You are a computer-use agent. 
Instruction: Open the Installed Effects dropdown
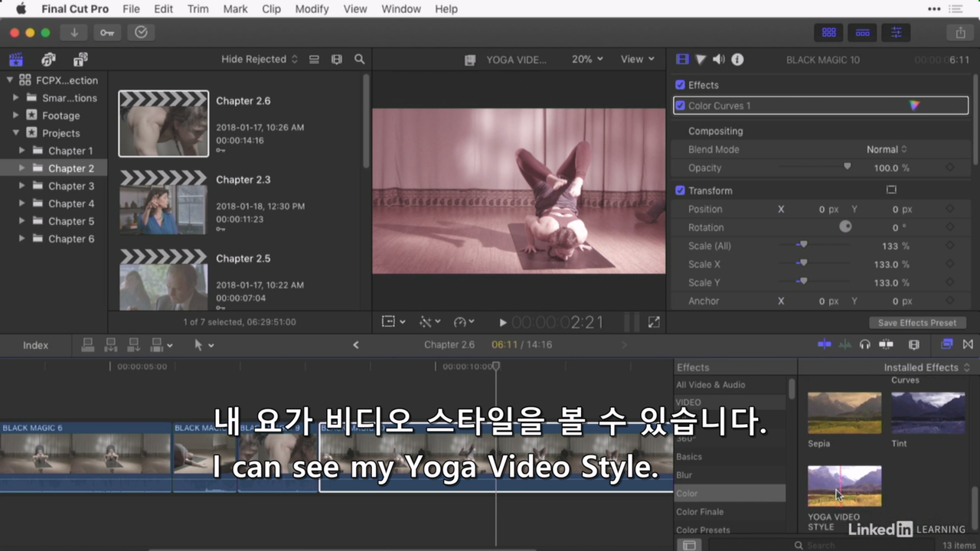click(926, 367)
